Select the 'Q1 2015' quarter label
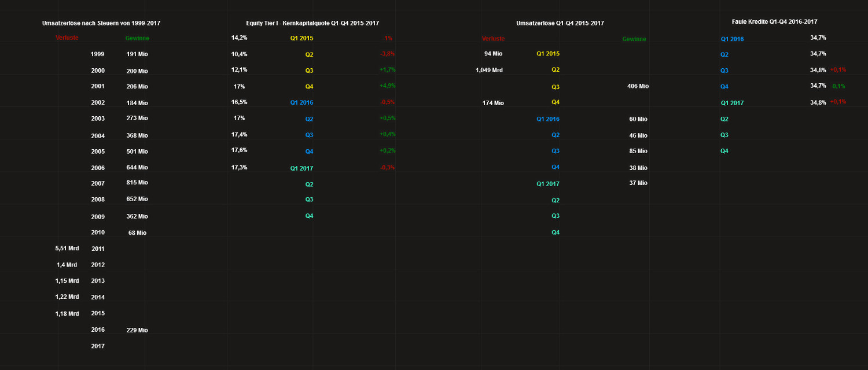Image resolution: width=868 pixels, height=370 pixels. tap(301, 38)
